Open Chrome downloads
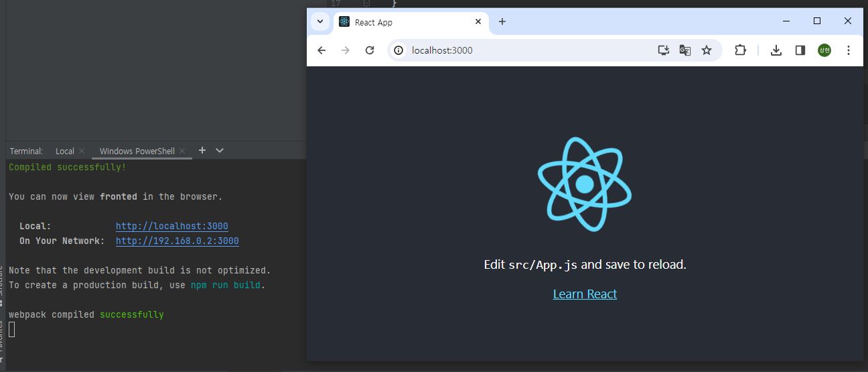 (x=776, y=50)
